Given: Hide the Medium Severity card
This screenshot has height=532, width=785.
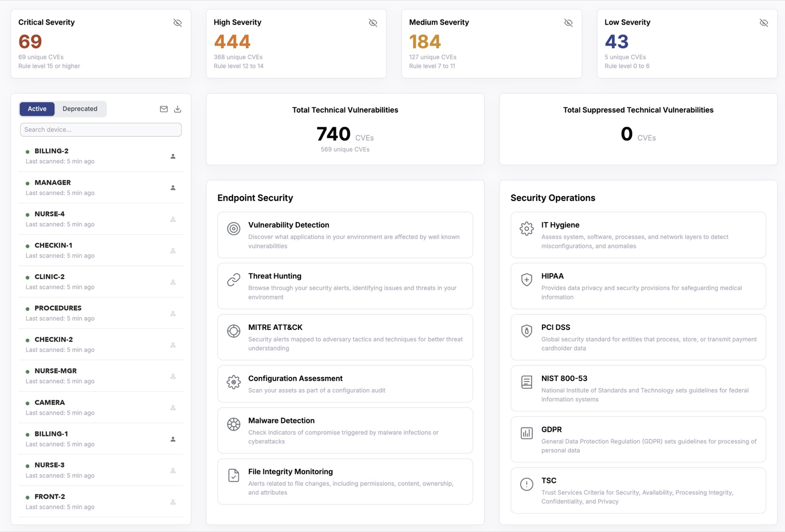Looking at the screenshot, I should tap(568, 23).
